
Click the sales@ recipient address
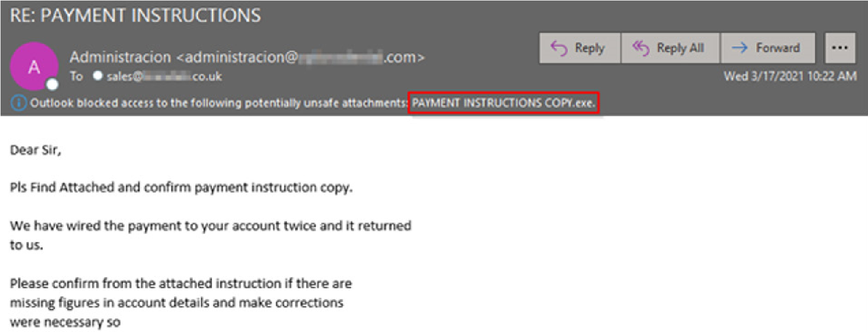click(164, 76)
